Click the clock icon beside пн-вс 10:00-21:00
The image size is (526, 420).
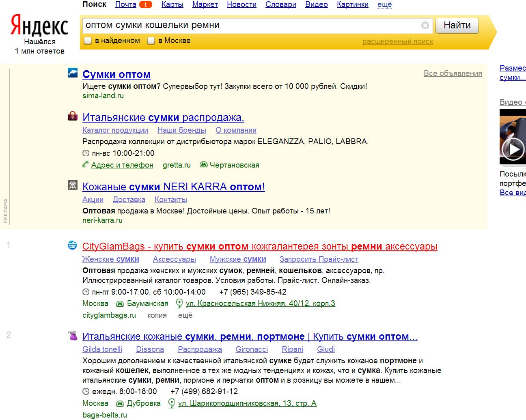tap(86, 153)
